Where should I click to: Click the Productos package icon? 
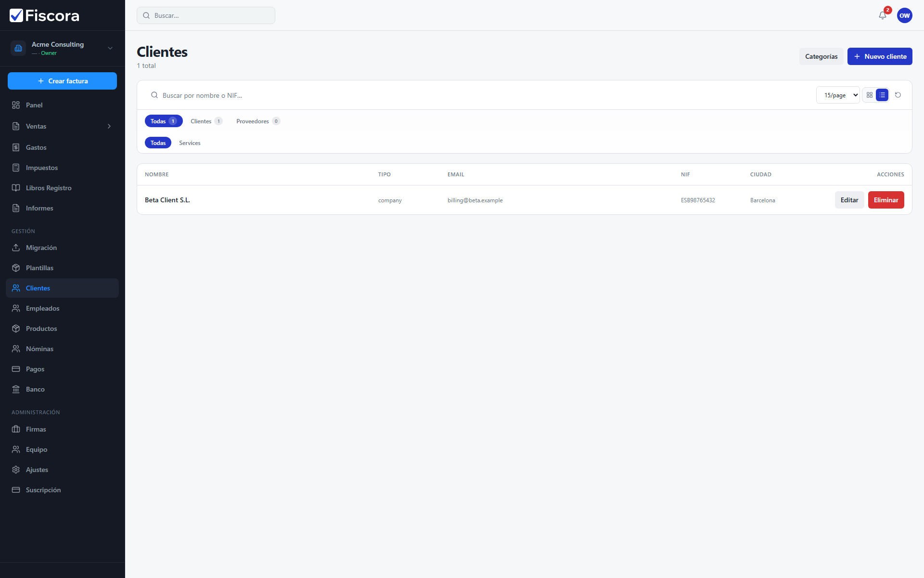(16, 328)
